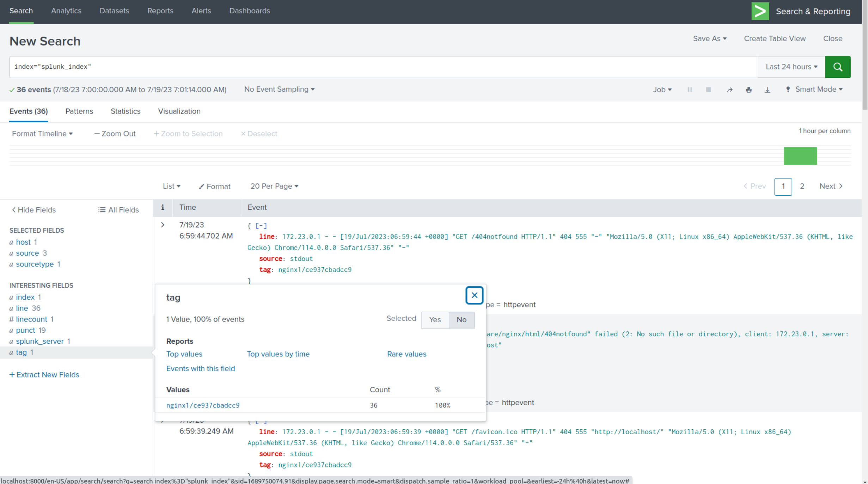This screenshot has height=484, width=868.
Task: Expand the first event row chevron
Action: click(x=163, y=225)
